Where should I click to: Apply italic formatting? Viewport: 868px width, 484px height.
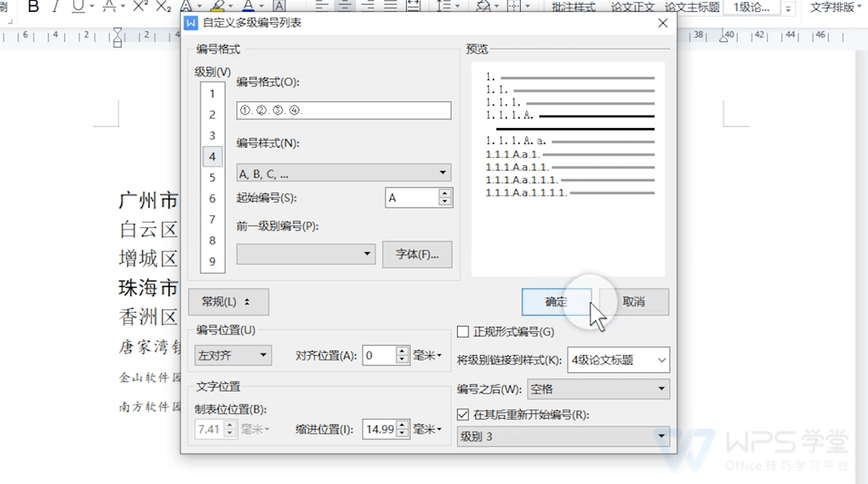(55, 7)
